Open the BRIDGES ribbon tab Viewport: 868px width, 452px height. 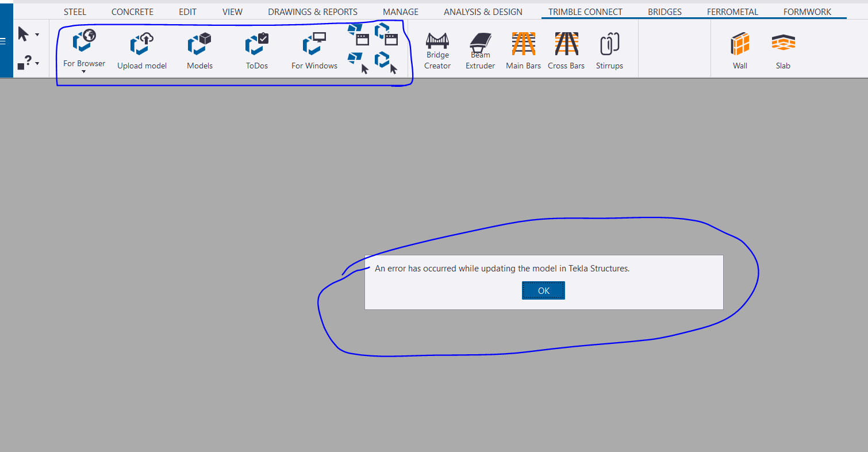tap(665, 12)
